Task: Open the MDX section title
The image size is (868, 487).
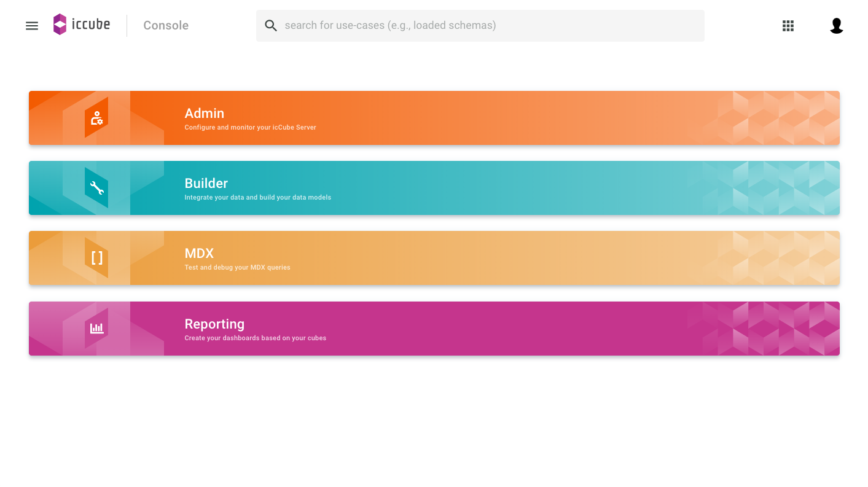Action: pyautogui.click(x=199, y=253)
